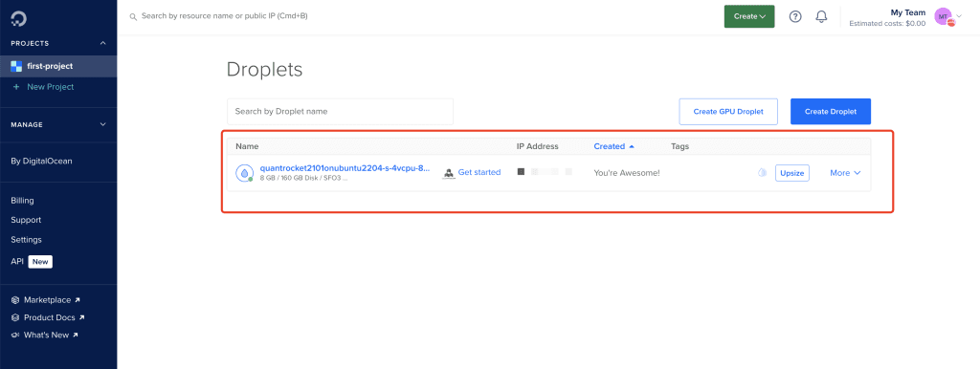The width and height of the screenshot is (980, 369).
Task: Click the faded droplet icon next to Upsize
Action: point(762,173)
